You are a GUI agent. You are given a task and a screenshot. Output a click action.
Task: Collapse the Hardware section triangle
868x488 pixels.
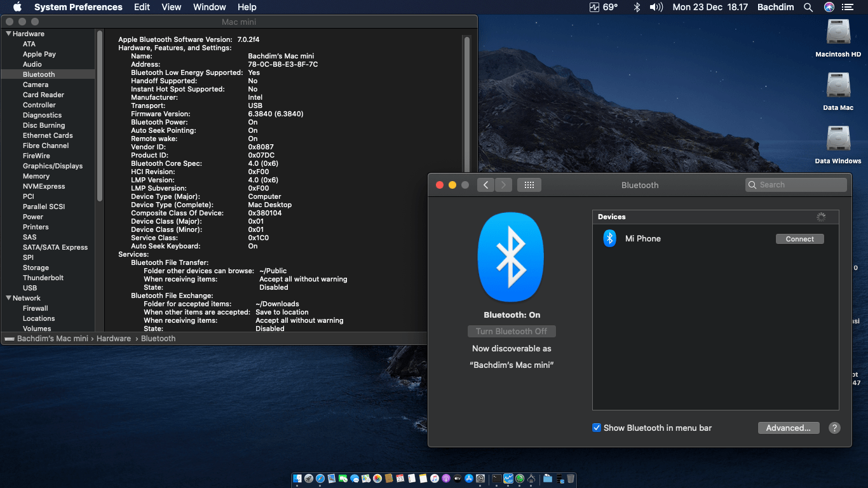pos(9,34)
